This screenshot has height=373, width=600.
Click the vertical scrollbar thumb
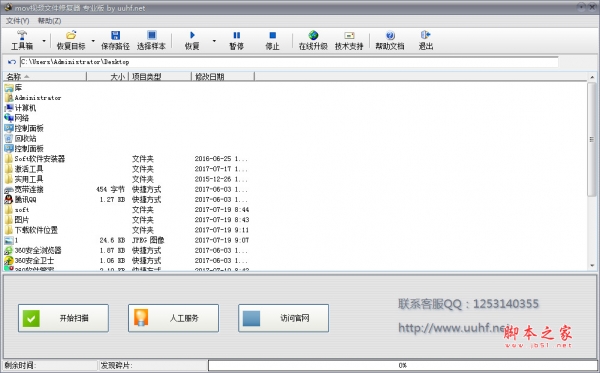point(592,140)
